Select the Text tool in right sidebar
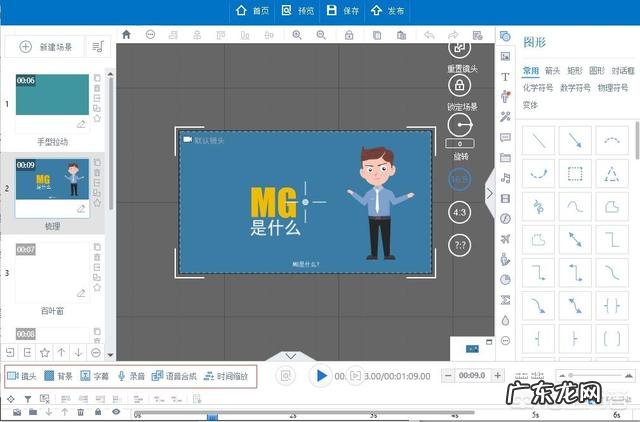 (505, 76)
